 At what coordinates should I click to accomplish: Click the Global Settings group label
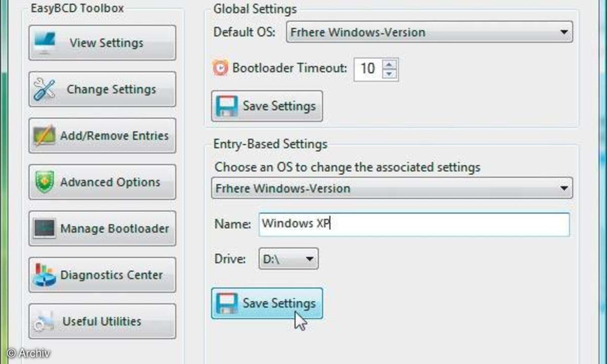(x=255, y=9)
